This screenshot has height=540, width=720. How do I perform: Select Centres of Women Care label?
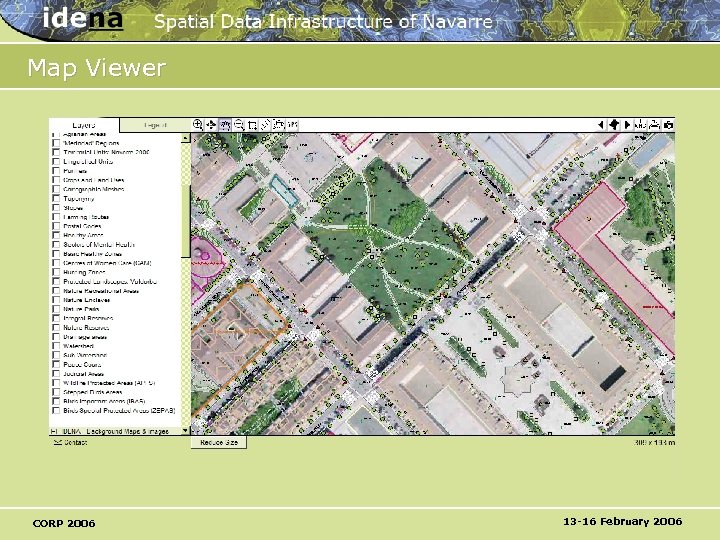click(107, 263)
